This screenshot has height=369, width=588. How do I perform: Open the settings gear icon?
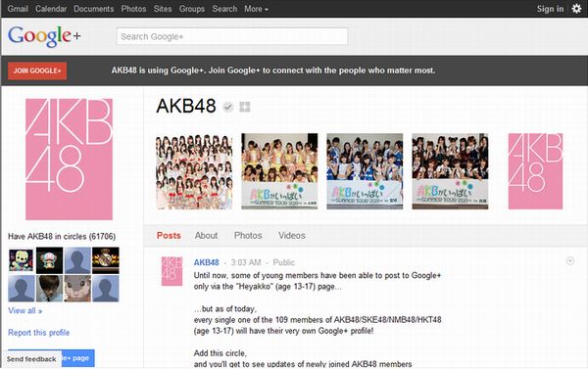tap(576, 9)
